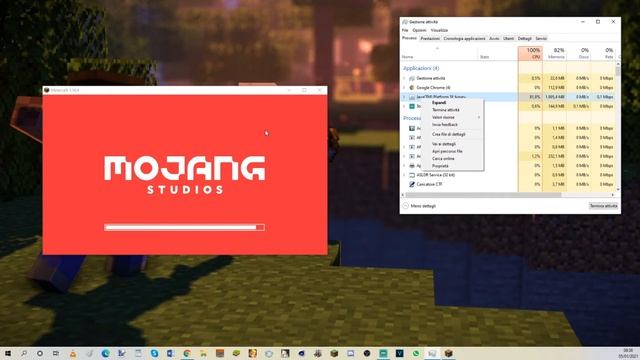The height and width of the screenshot is (360, 640).
Task: Open Microsoft Word from taskbar
Action: point(171,353)
